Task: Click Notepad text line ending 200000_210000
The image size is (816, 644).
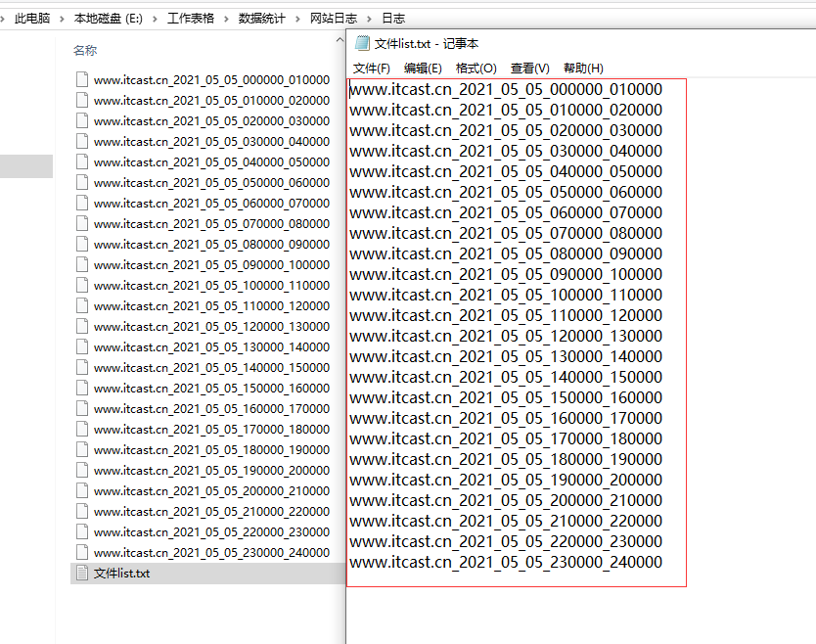Action: click(x=506, y=501)
